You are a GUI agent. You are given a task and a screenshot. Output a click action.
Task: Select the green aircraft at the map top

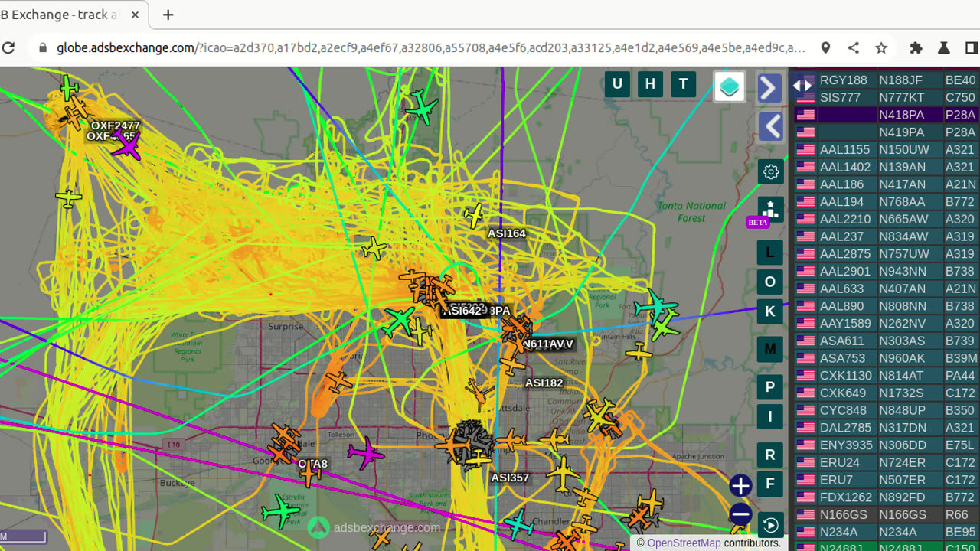(x=421, y=107)
